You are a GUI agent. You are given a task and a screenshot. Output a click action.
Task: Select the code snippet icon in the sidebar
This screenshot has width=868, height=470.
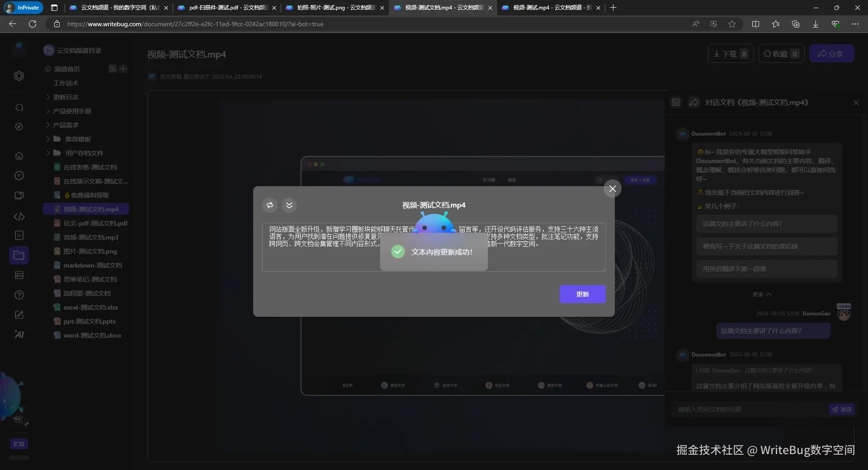pos(19,217)
